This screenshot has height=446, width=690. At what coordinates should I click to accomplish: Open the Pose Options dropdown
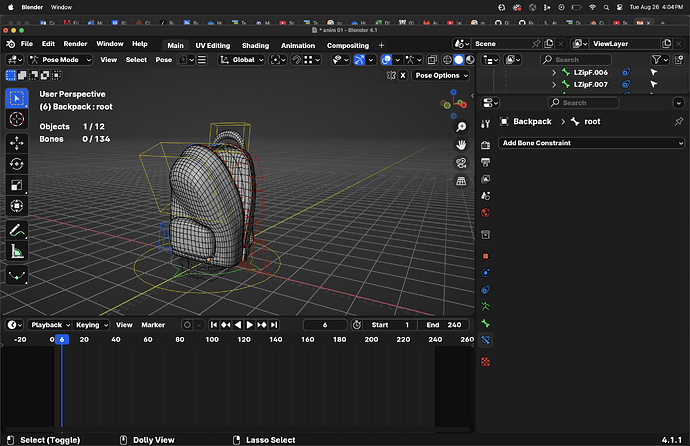click(x=441, y=75)
